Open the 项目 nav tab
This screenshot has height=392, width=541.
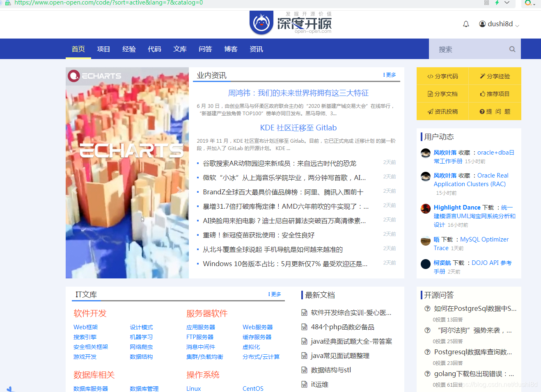[104, 49]
